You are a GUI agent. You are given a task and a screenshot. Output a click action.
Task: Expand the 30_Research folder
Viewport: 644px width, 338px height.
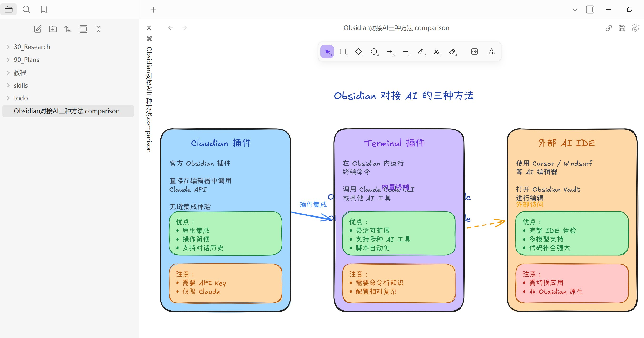pos(32,47)
